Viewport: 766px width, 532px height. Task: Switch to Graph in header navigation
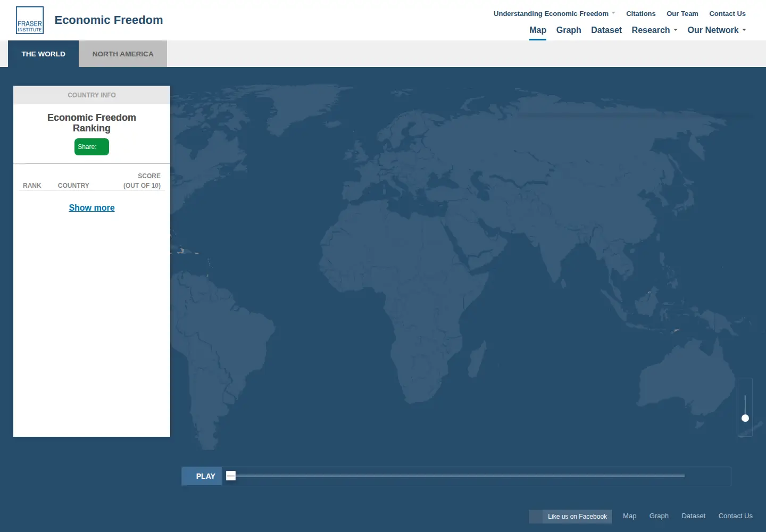tap(569, 30)
